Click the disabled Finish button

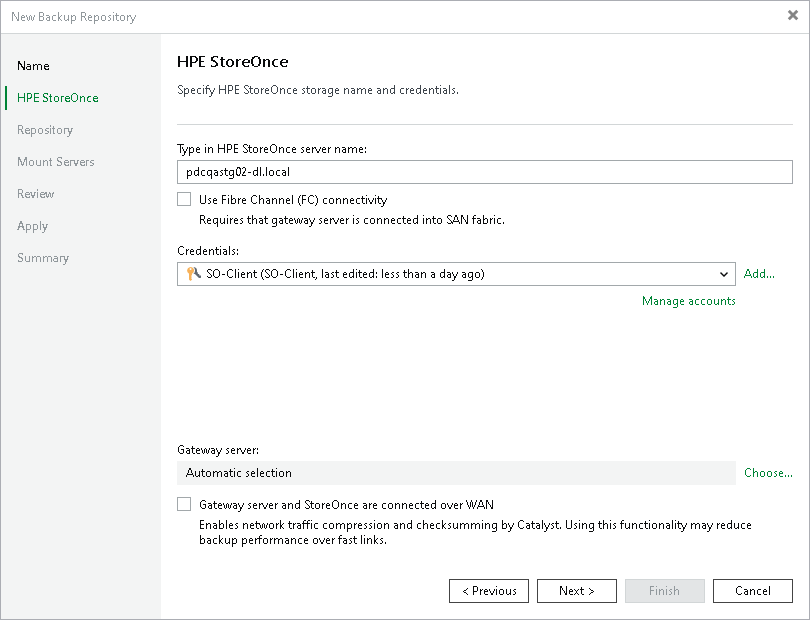[x=664, y=591]
